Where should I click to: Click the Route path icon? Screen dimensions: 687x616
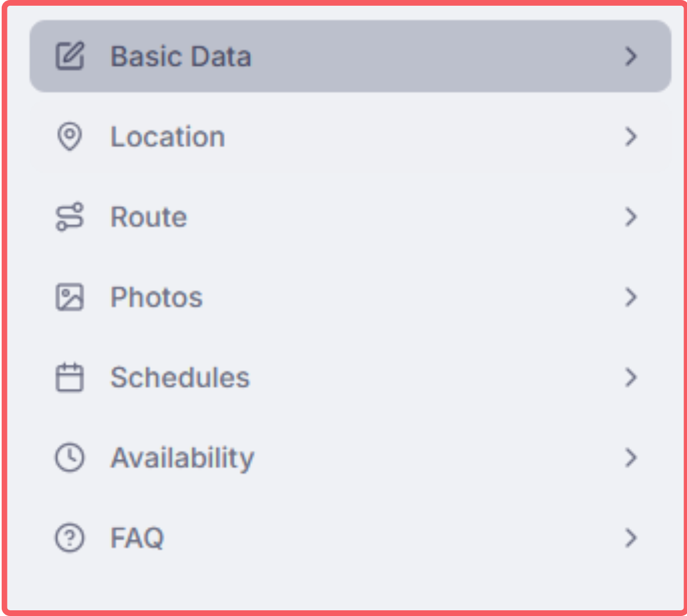pos(70,217)
